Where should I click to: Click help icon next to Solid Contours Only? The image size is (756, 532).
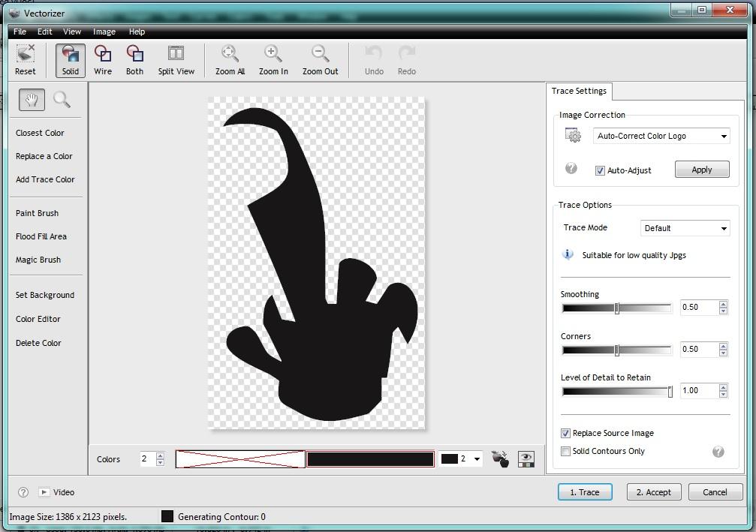(x=718, y=452)
